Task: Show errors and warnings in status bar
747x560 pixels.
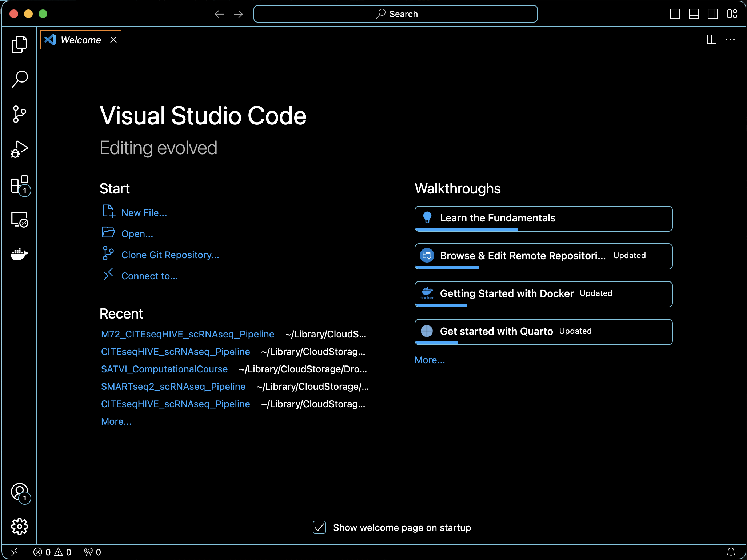Action: click(52, 552)
